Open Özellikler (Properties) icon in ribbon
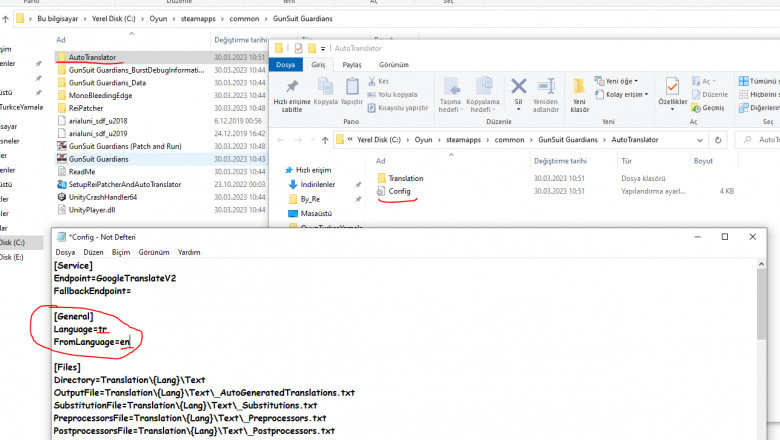This screenshot has height=440, width=780. [x=672, y=89]
